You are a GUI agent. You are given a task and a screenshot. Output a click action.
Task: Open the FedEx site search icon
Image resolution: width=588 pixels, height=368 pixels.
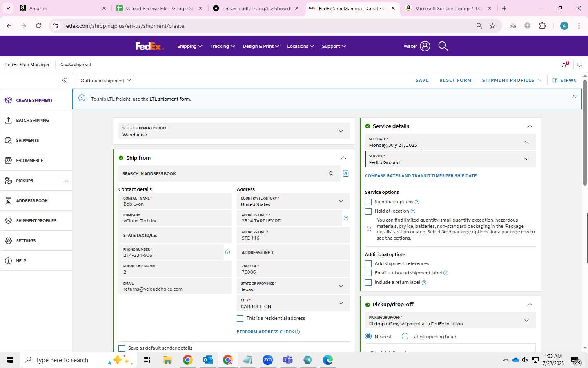pyautogui.click(x=443, y=46)
